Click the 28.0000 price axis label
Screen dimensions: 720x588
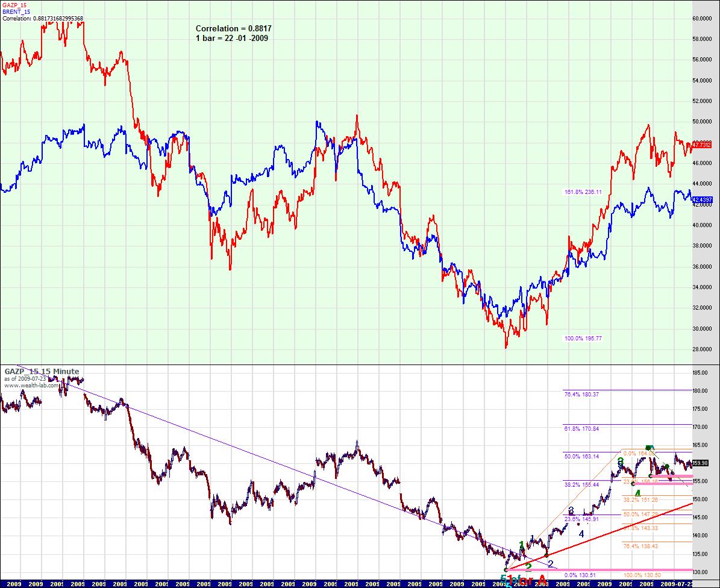pyautogui.click(x=702, y=349)
